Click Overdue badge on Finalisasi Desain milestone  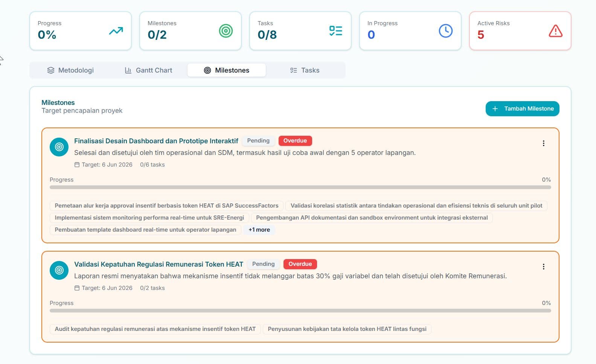tap(295, 141)
